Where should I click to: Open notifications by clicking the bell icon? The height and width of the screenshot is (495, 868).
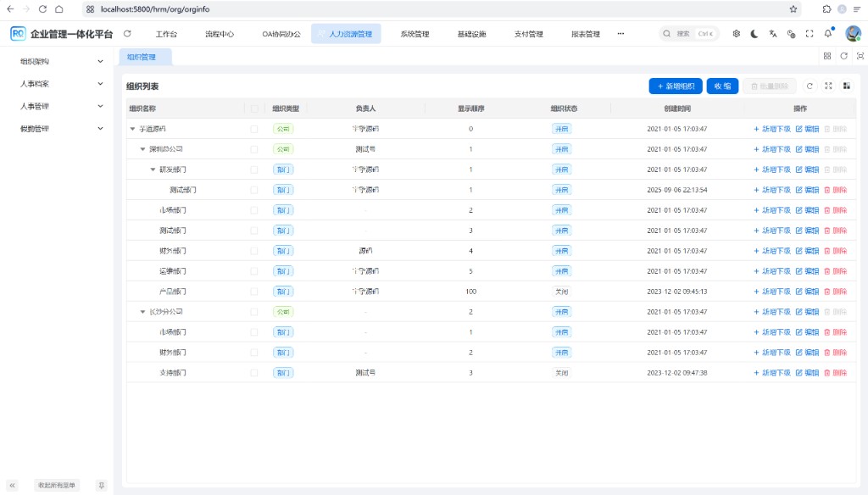point(827,34)
